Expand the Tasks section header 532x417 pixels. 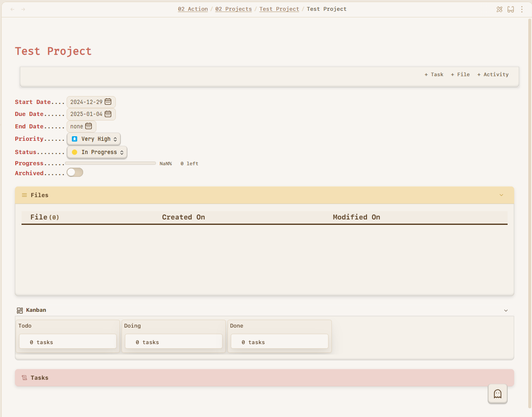(x=264, y=378)
